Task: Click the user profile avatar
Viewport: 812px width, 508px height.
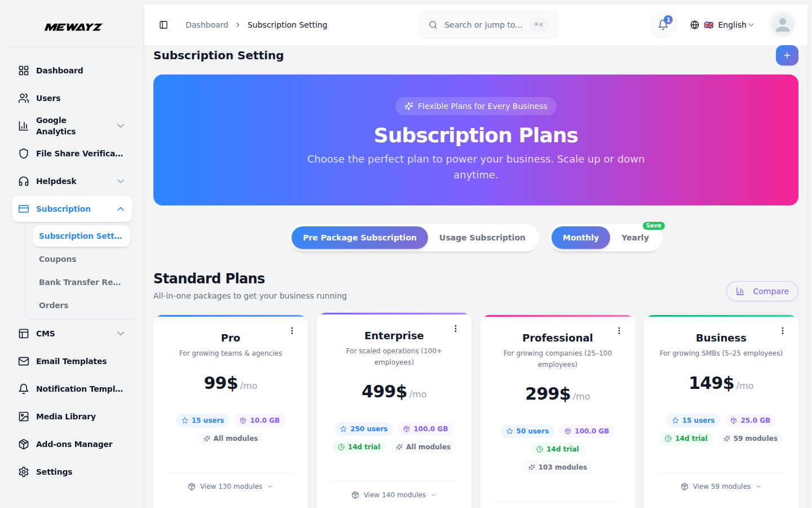Action: pos(782,25)
